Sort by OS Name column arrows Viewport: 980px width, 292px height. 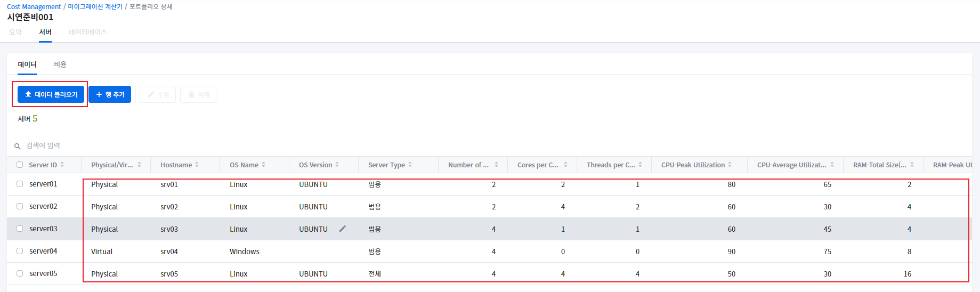[264, 165]
